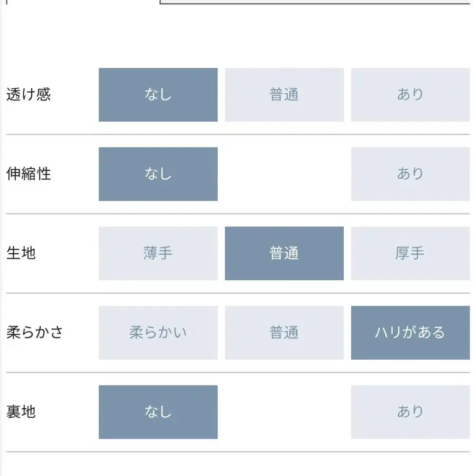Pick 厚手 for the 生地 attribute
The width and height of the screenshot is (476, 476).
click(x=410, y=253)
